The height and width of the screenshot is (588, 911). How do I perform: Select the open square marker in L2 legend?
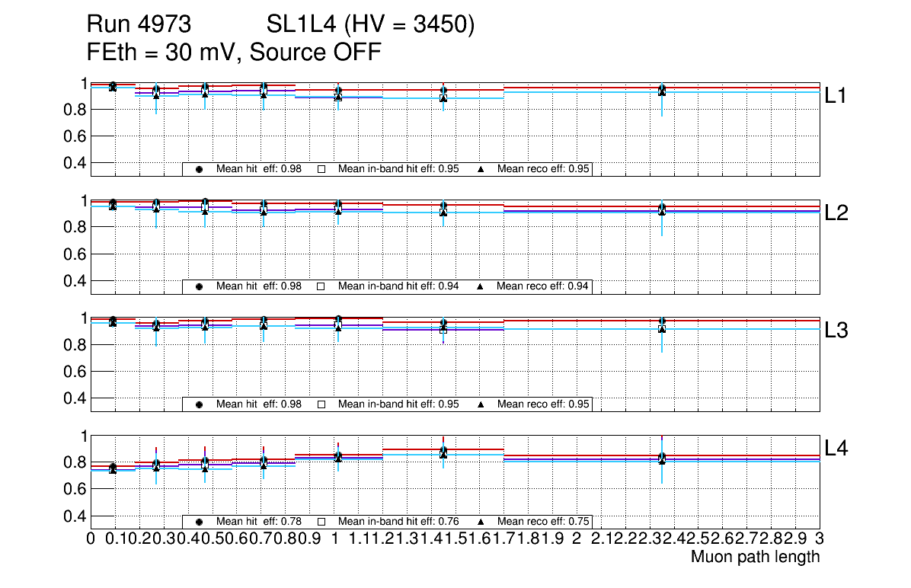[x=321, y=286]
